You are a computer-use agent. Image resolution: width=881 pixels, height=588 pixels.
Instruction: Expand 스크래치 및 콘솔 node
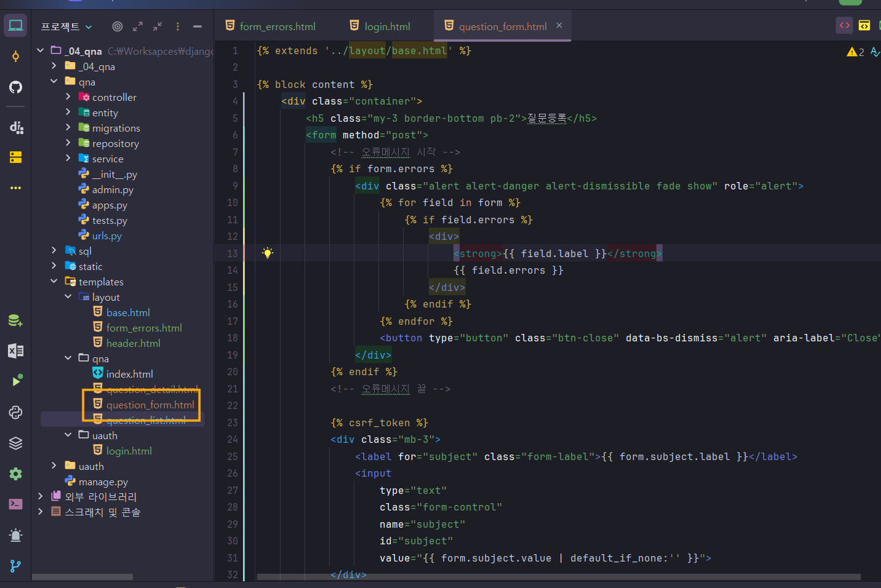pyautogui.click(x=41, y=512)
